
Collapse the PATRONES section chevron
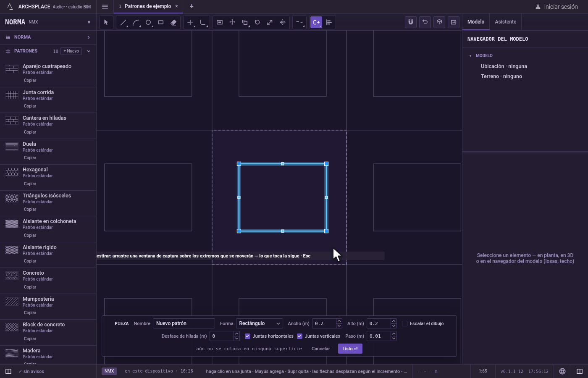click(x=89, y=51)
